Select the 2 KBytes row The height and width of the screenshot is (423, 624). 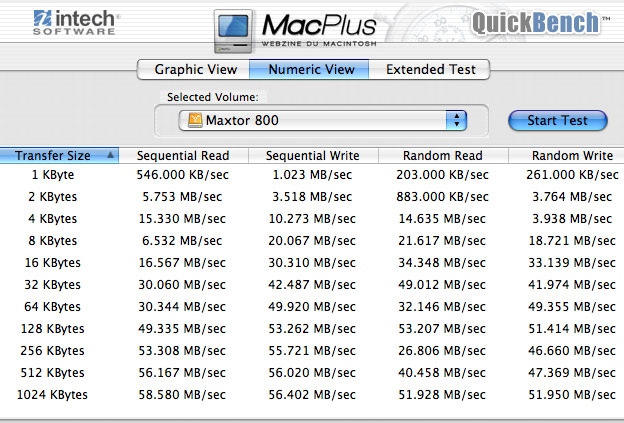point(312,197)
